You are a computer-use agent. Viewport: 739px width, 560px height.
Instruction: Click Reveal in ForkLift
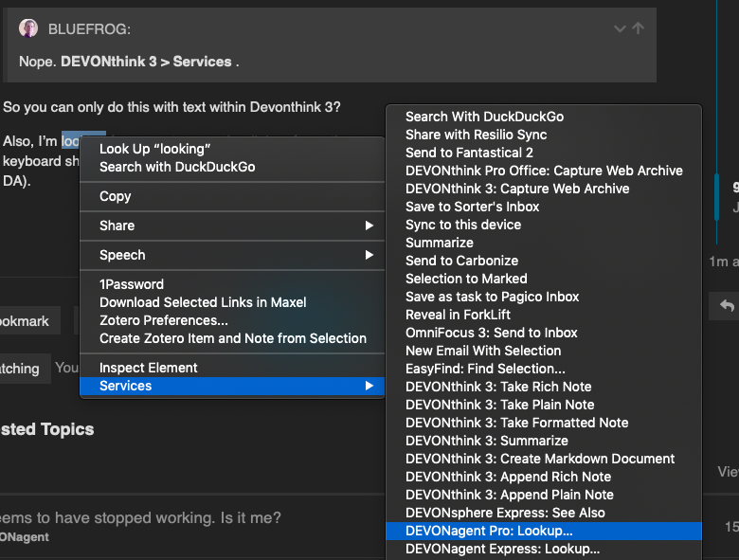point(544,315)
